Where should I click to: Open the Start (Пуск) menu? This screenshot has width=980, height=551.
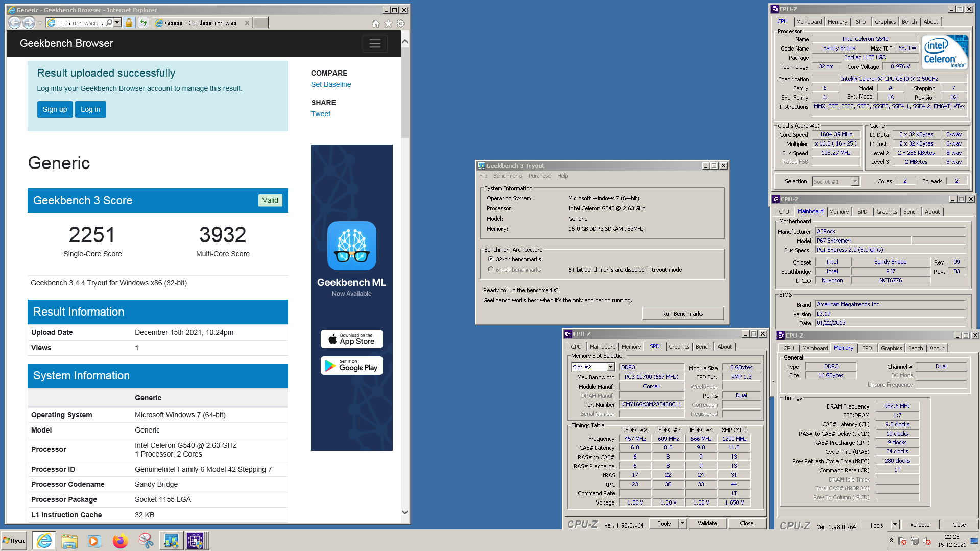14,541
